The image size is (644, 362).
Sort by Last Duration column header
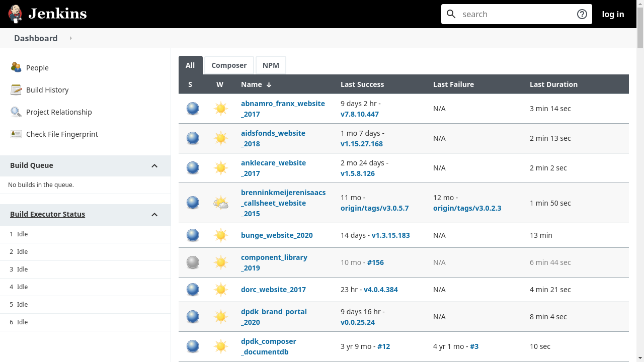[x=553, y=84]
